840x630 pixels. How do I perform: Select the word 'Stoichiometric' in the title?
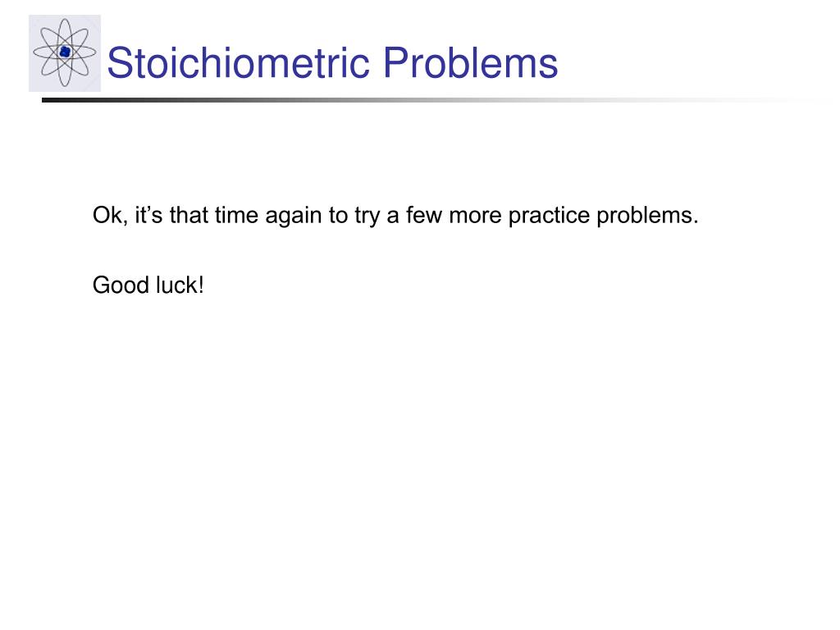point(239,62)
